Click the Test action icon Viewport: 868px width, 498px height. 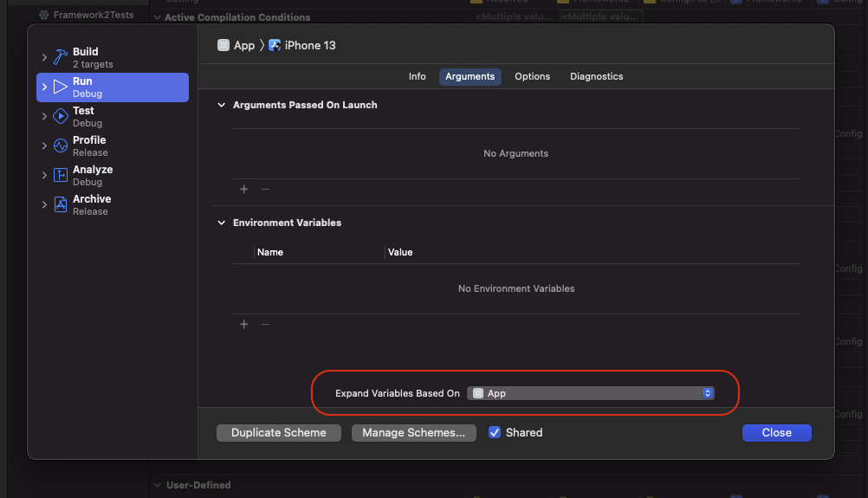coord(61,116)
